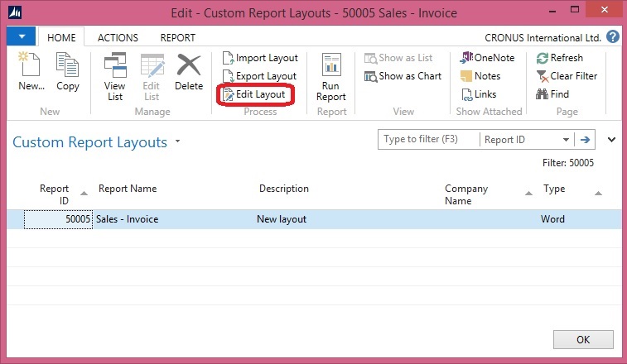The height and width of the screenshot is (364, 627).
Task: Show attached Links
Action: pos(479,94)
